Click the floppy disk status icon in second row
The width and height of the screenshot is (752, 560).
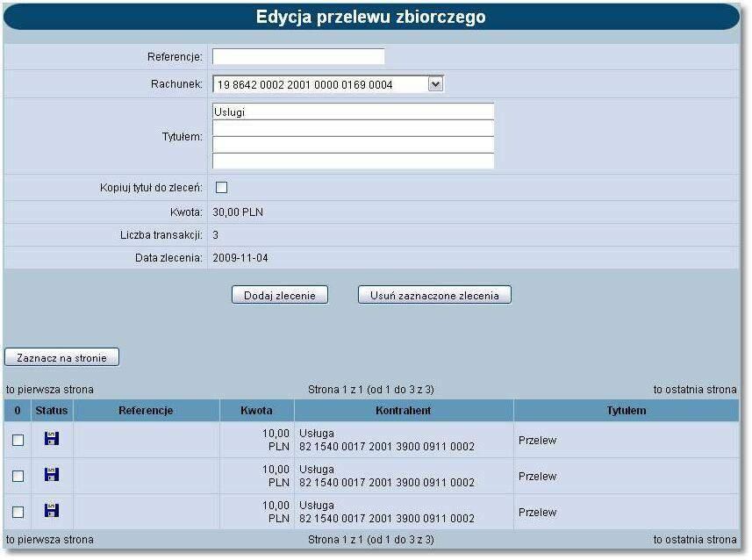tap(51, 474)
